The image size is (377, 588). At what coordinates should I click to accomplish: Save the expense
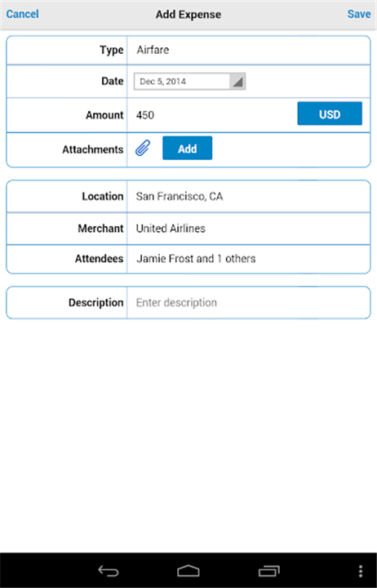click(358, 14)
